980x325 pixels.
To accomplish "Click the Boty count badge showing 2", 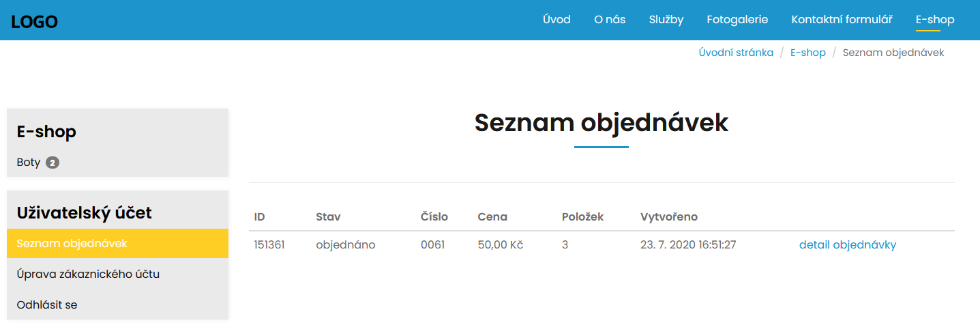I will point(53,163).
